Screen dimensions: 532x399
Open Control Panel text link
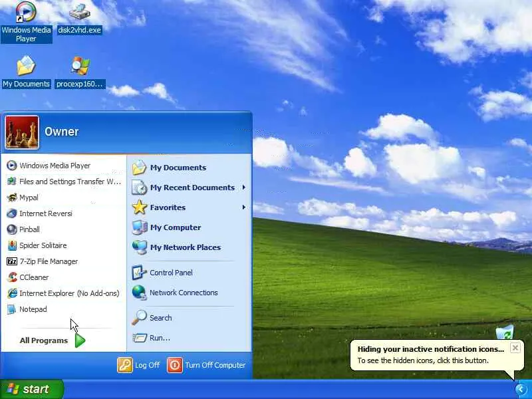pos(171,273)
